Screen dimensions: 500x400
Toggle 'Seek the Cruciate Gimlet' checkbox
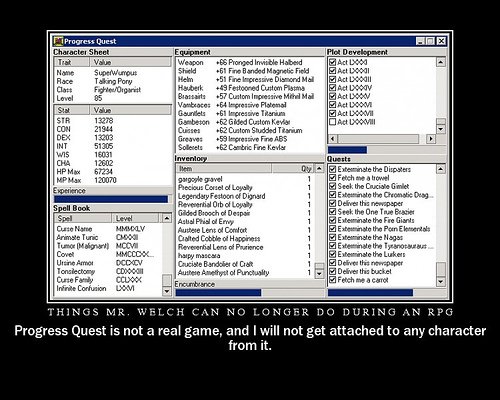click(x=332, y=186)
